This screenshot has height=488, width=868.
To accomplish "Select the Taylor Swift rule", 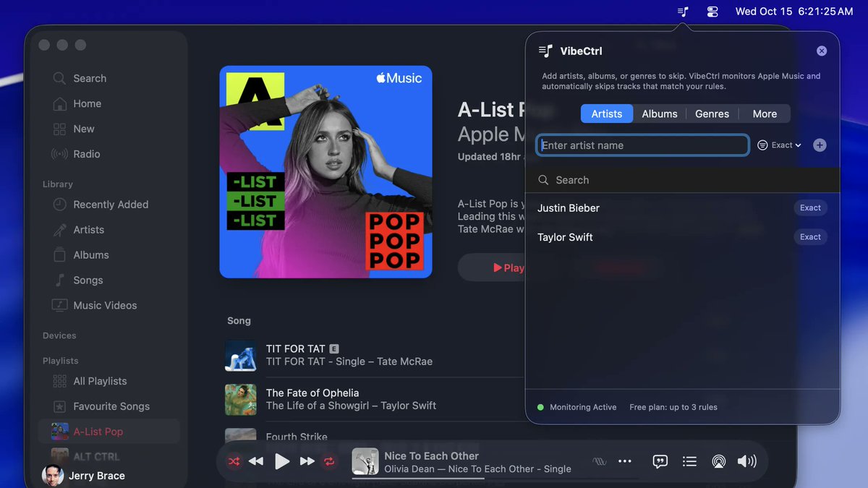I will [x=683, y=237].
